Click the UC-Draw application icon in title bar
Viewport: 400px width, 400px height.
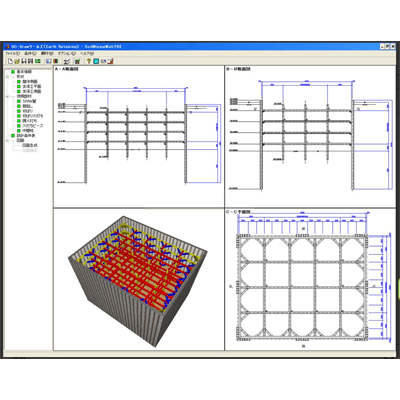(x=6, y=46)
